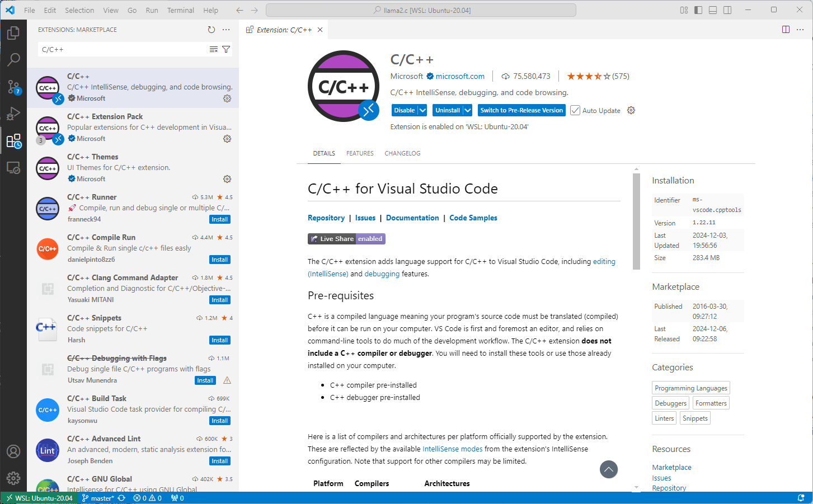This screenshot has height=504, width=813.
Task: Switch to the FEATURES tab
Action: [360, 153]
